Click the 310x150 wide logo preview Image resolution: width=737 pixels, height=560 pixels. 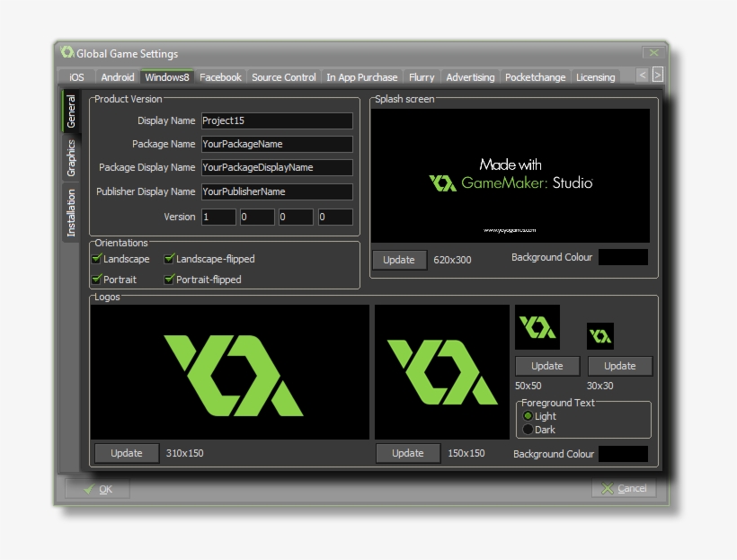[x=230, y=372]
